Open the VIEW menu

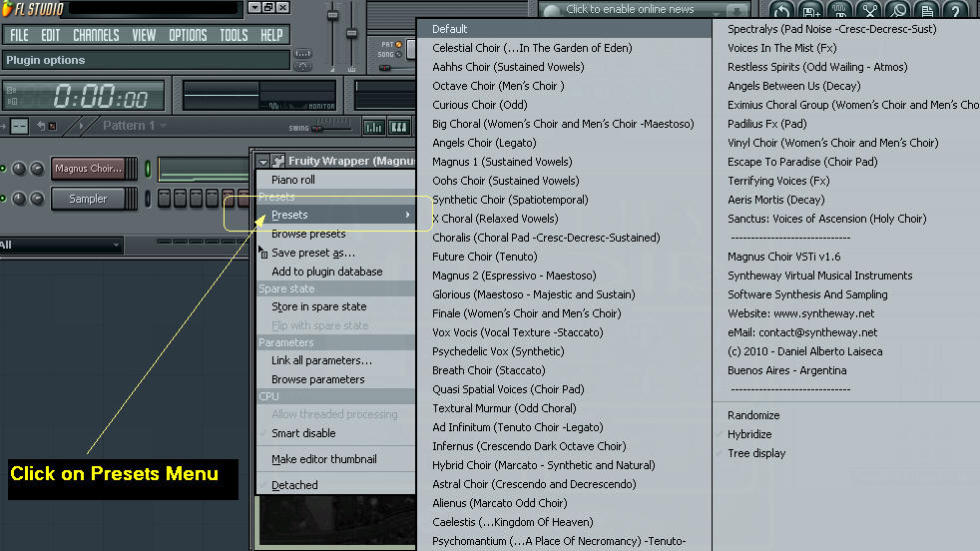coord(144,35)
